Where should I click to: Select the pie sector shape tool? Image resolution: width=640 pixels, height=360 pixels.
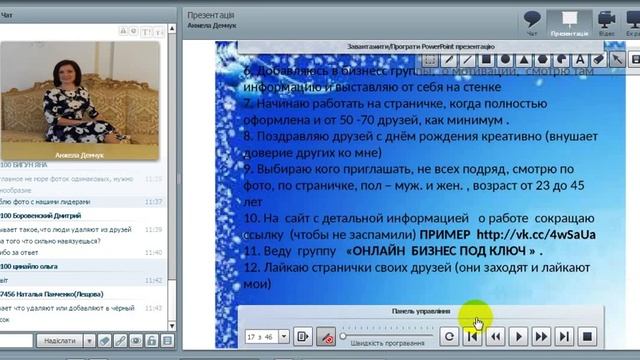562,60
